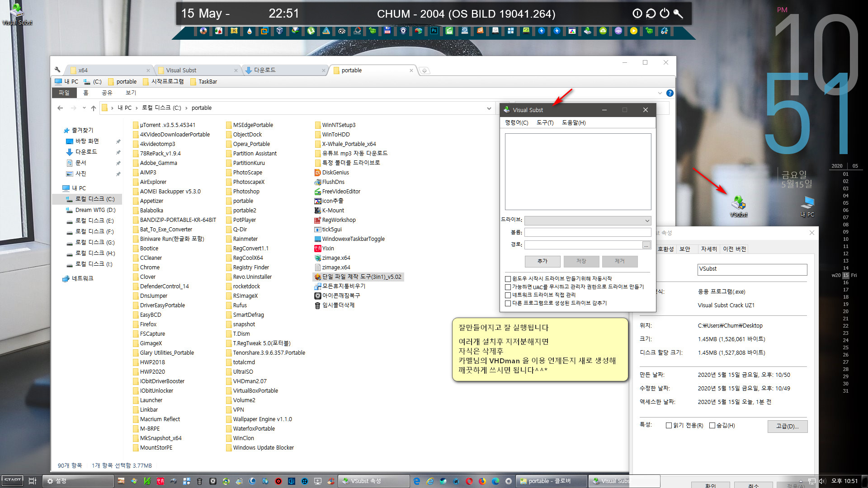Open Microsoft Edge legacy taskbar icon
This screenshot has height=488, width=868.
click(x=417, y=481)
